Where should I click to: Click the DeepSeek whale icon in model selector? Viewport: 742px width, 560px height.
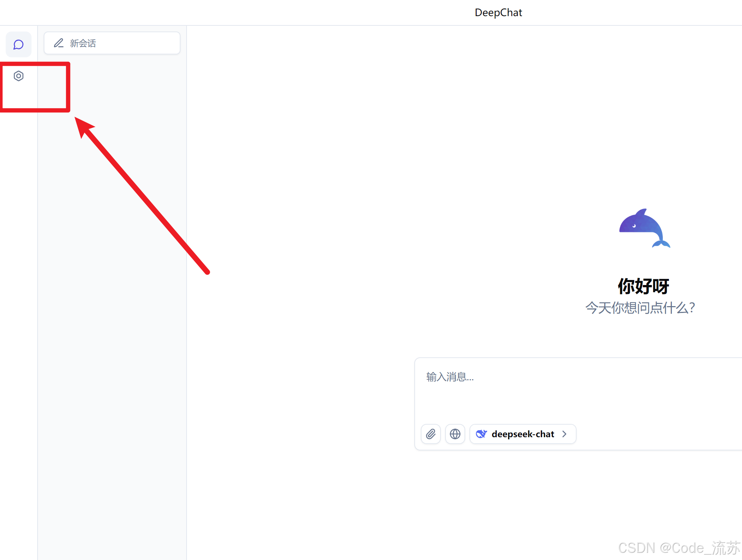click(481, 434)
